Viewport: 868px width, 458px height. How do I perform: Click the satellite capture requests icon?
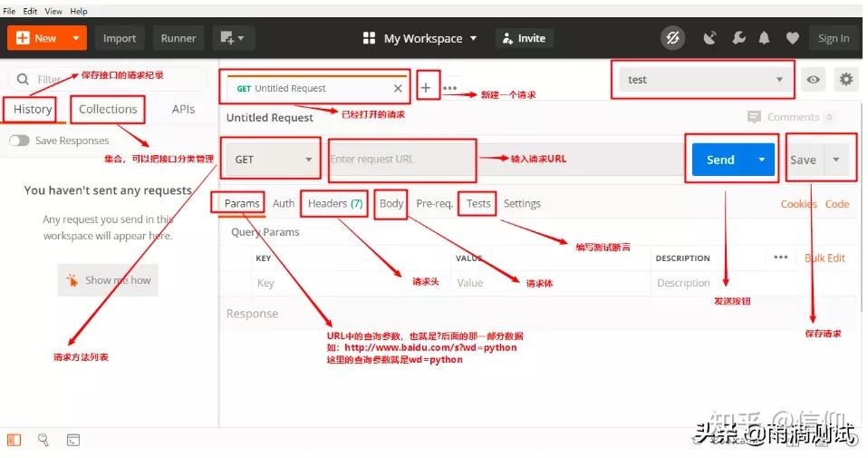709,38
